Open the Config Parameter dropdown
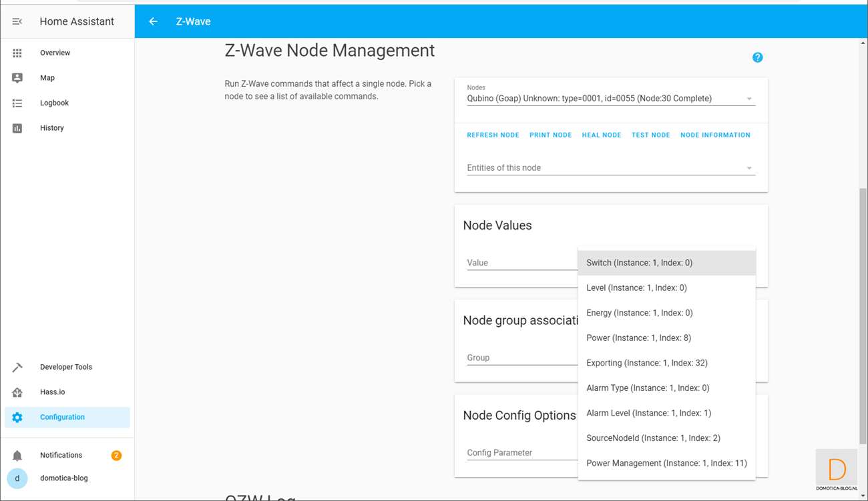Image resolution: width=868 pixels, height=501 pixels. [521, 453]
